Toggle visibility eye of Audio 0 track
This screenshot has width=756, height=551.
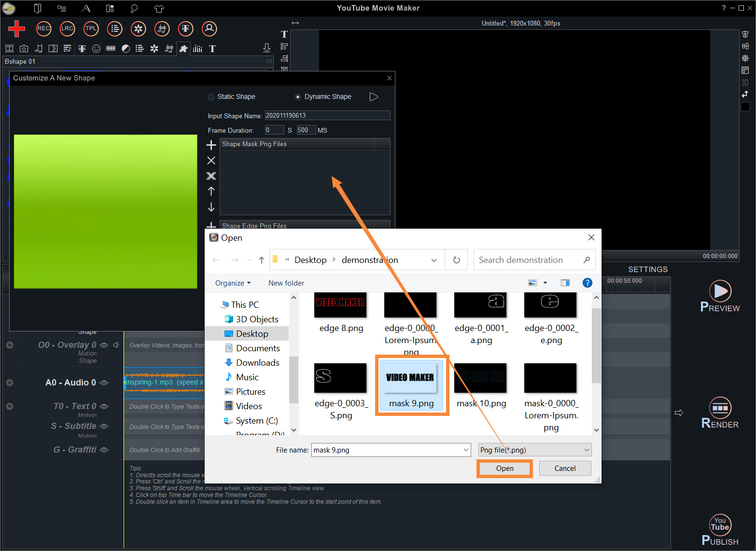pyautogui.click(x=104, y=383)
